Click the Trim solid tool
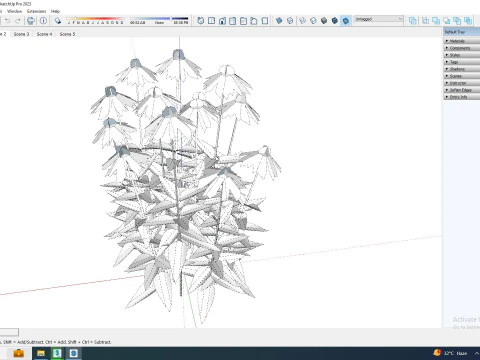This screenshot has height=360, width=480. pyautogui.click(x=457, y=21)
